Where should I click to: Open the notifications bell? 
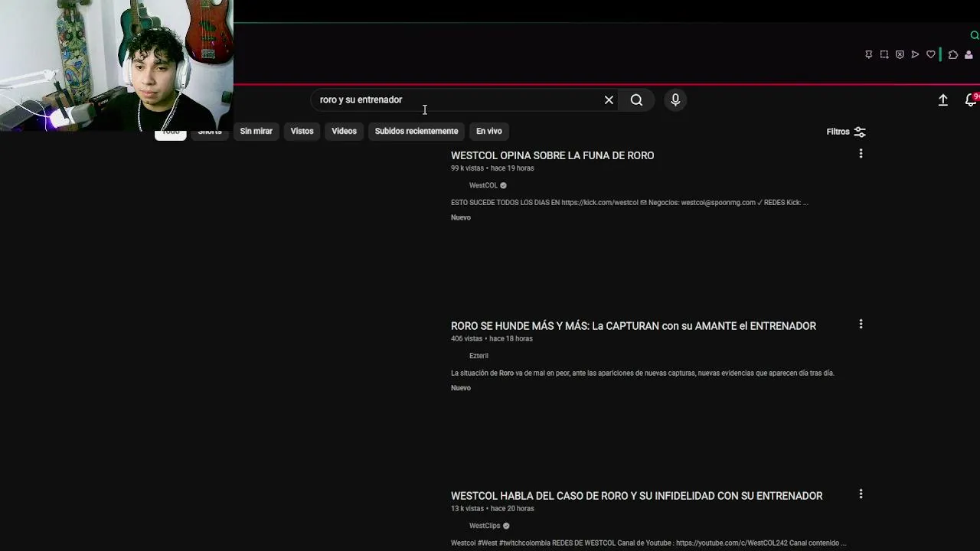point(971,100)
